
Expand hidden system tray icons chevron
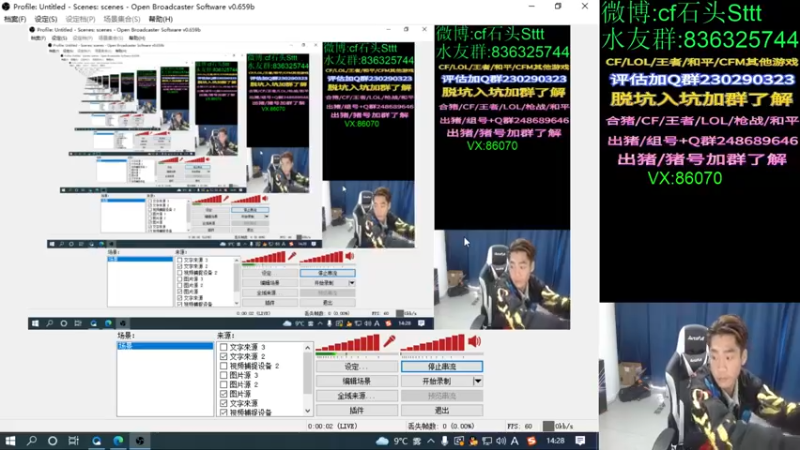tap(431, 441)
